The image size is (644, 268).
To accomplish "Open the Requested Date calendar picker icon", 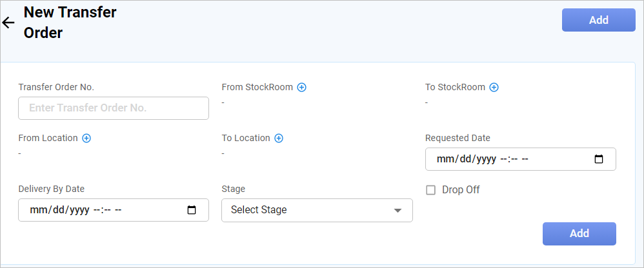I will (x=598, y=159).
